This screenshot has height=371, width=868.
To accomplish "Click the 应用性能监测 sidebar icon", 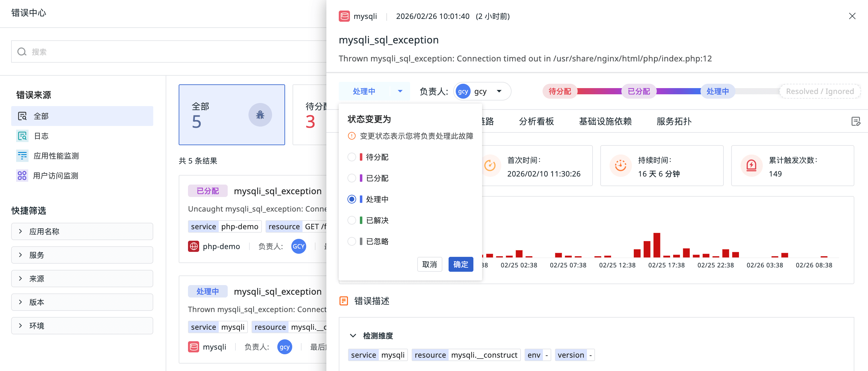I will click(22, 156).
